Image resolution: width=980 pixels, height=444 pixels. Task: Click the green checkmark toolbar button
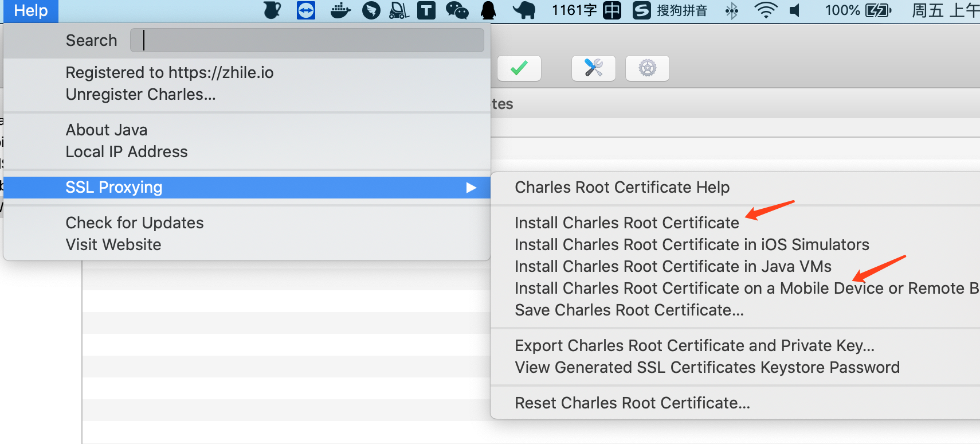[x=519, y=68]
